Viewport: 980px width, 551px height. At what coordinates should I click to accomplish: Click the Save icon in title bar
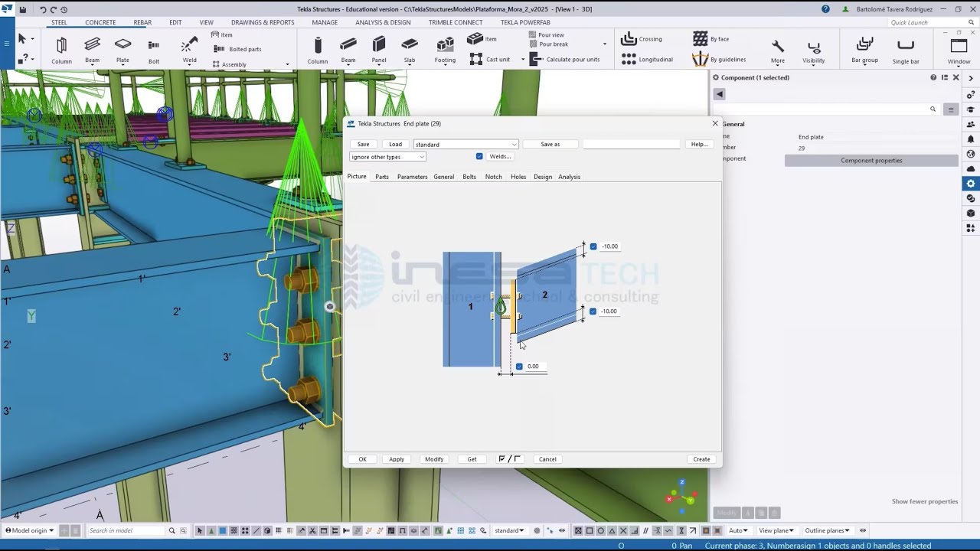pos(23,10)
